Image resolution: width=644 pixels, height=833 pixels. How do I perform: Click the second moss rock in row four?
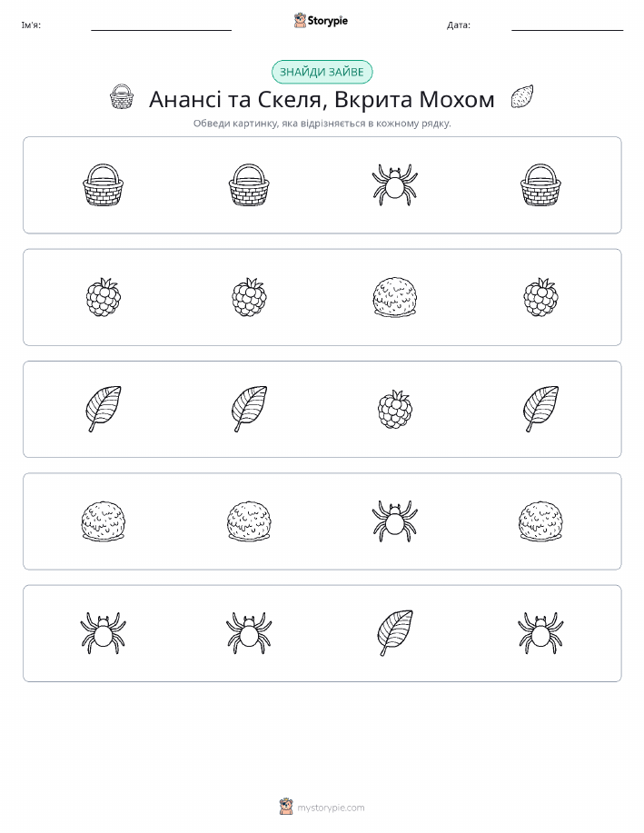[249, 521]
